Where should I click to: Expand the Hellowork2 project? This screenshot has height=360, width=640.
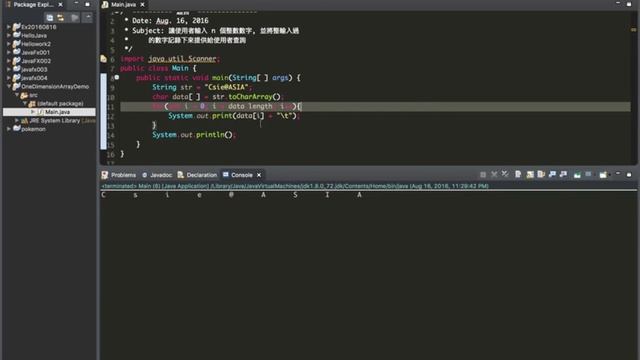point(9,44)
